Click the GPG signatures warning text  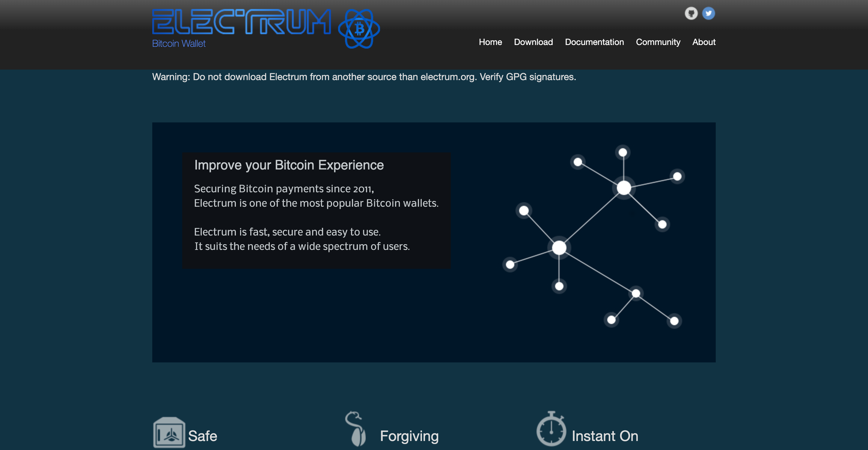click(x=364, y=77)
